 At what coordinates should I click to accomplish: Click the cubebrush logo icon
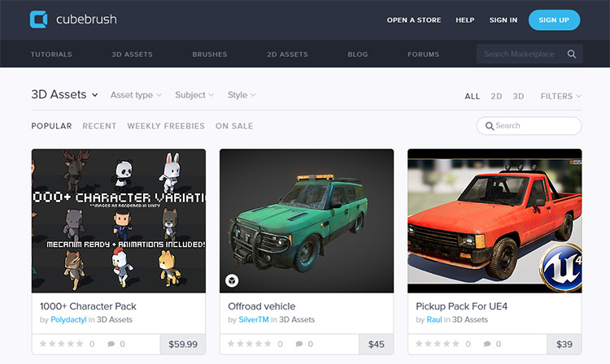(x=38, y=19)
